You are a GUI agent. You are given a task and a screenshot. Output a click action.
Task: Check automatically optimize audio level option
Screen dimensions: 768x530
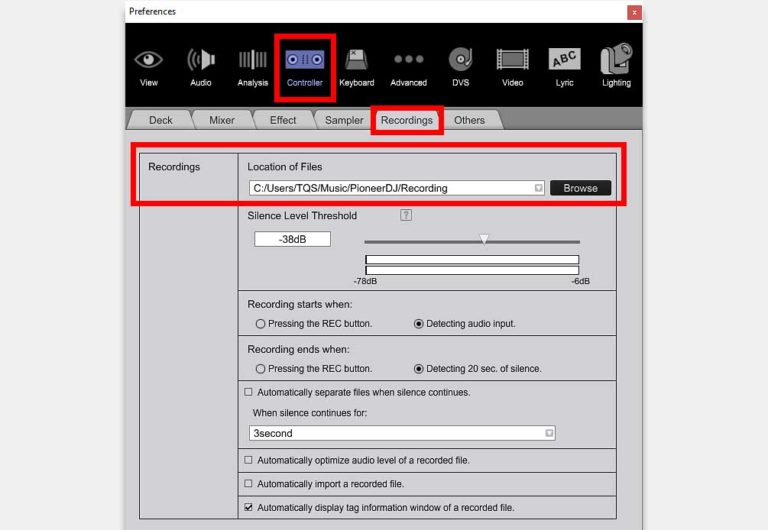point(249,460)
